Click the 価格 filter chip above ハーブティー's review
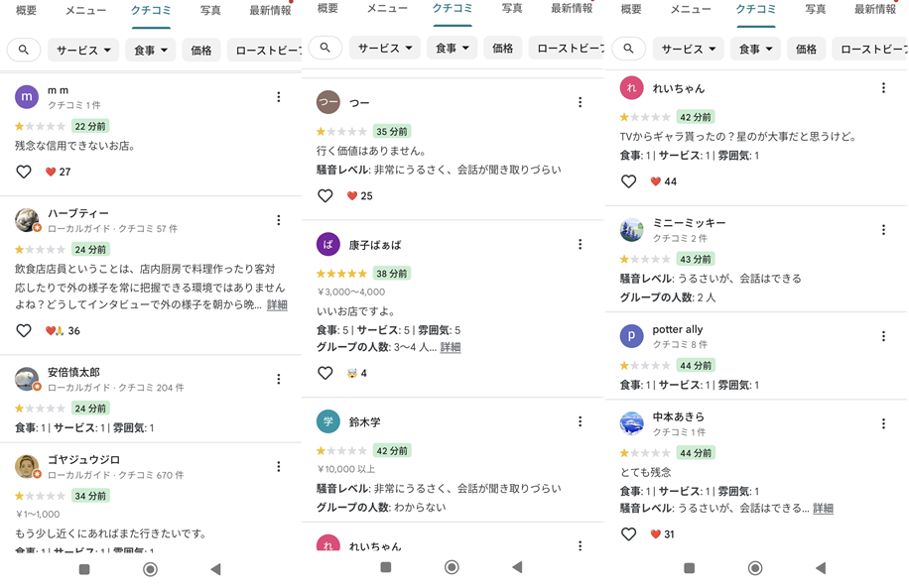Image resolution: width=909 pixels, height=588 pixels. [201, 50]
